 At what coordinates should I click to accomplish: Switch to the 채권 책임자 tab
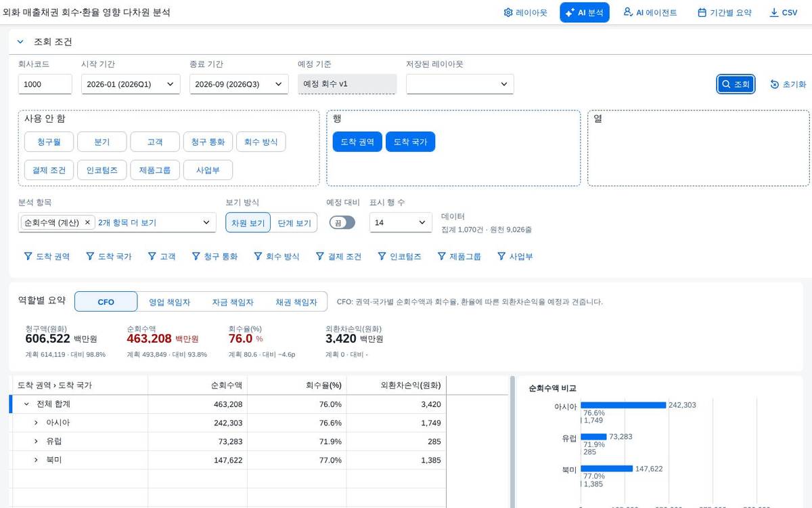(x=296, y=302)
